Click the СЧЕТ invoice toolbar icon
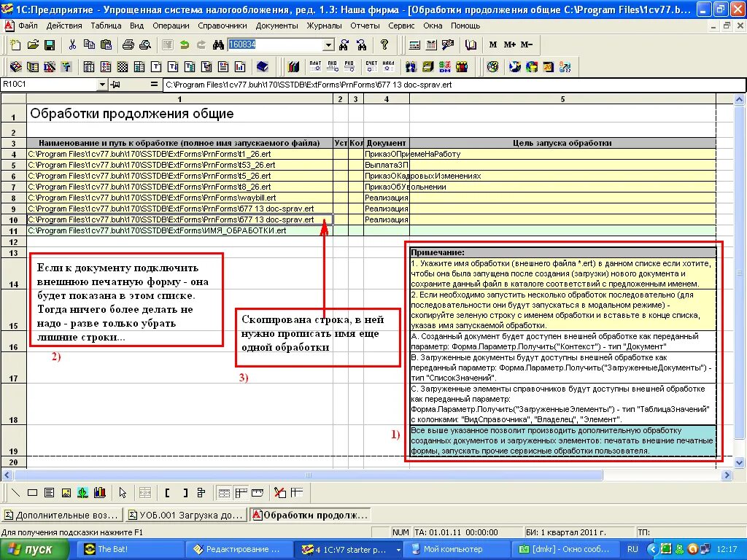The height and width of the screenshot is (560, 747). pyautogui.click(x=371, y=66)
